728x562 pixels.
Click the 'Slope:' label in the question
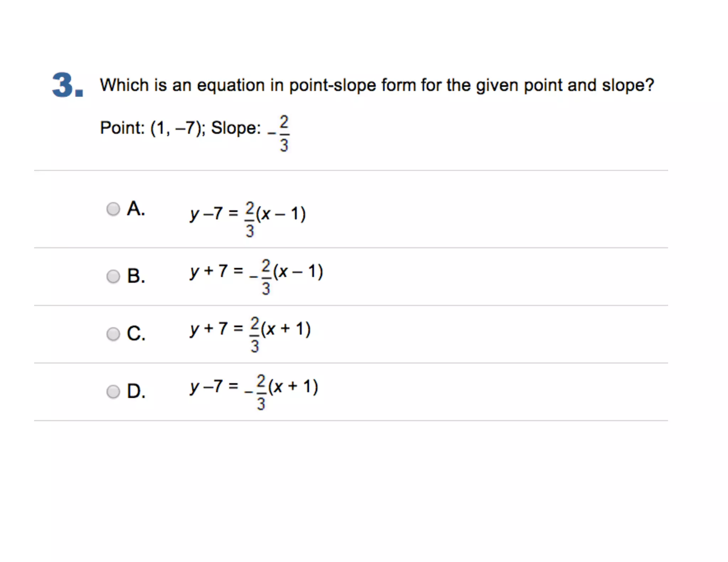tap(236, 128)
